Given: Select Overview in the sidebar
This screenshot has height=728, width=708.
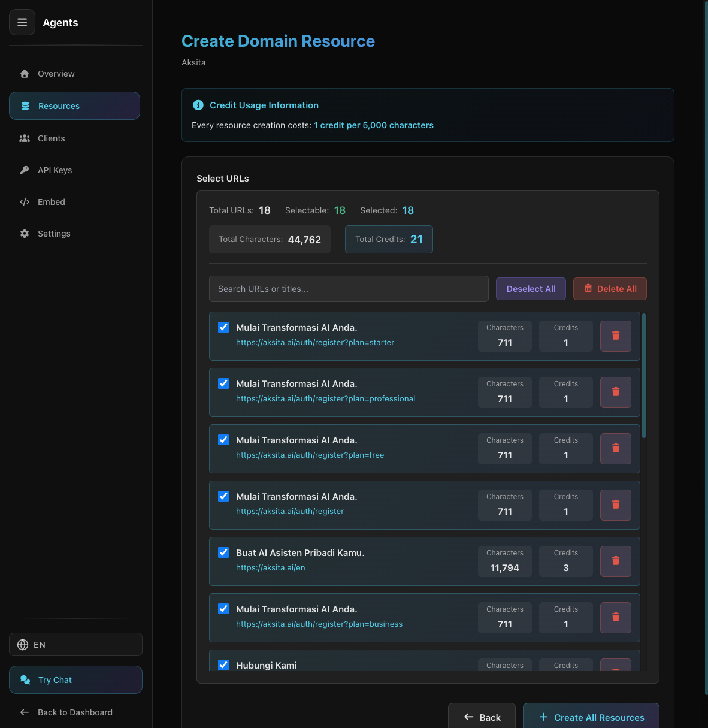Looking at the screenshot, I should [56, 73].
